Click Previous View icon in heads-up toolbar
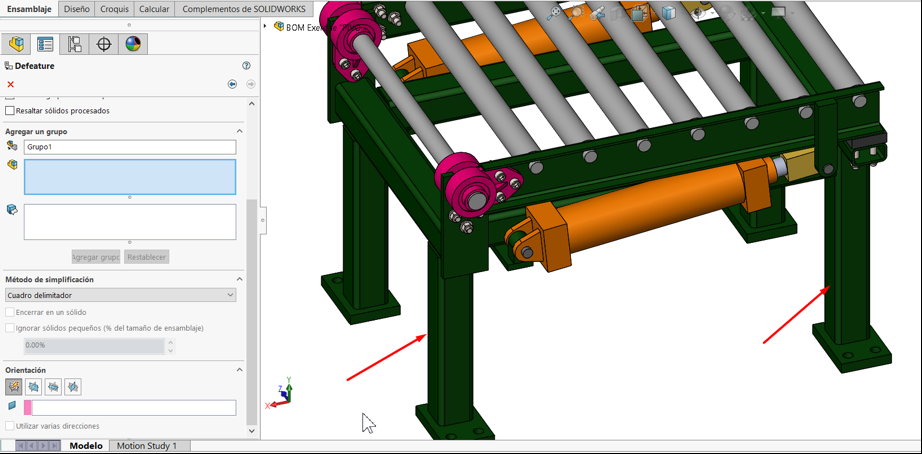Screen dimensions: 922x454 click(599, 13)
